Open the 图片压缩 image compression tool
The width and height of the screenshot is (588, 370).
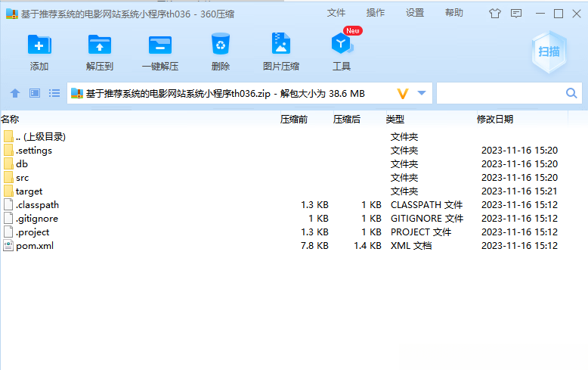click(281, 44)
